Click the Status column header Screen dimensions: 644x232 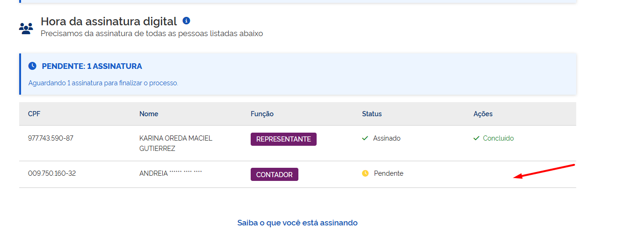(372, 114)
